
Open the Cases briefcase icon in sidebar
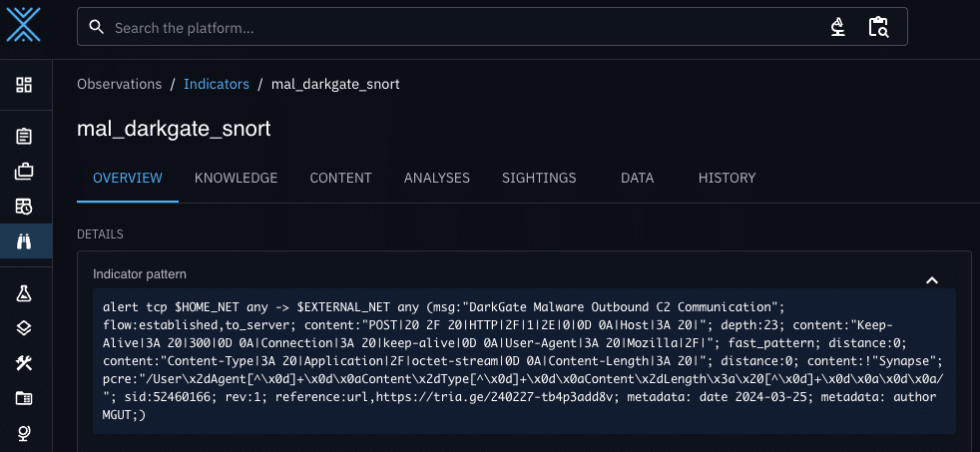(24, 172)
